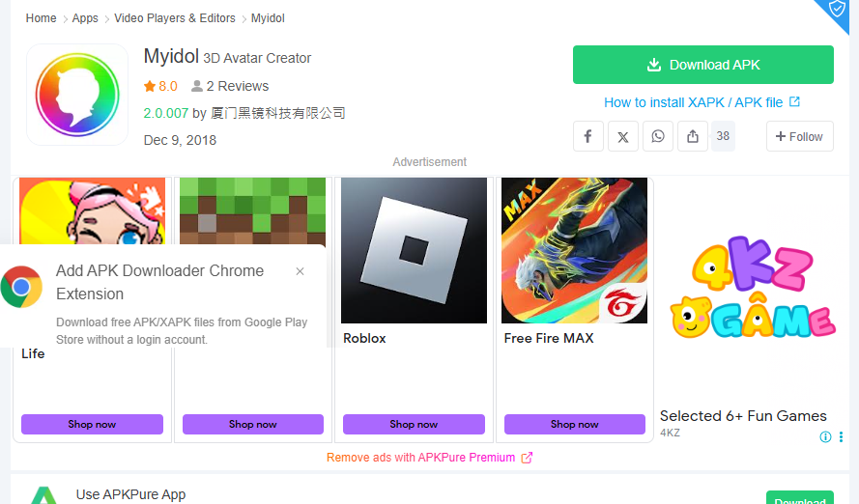Click Shop now under Roblox
Image resolution: width=859 pixels, height=504 pixels.
(414, 424)
